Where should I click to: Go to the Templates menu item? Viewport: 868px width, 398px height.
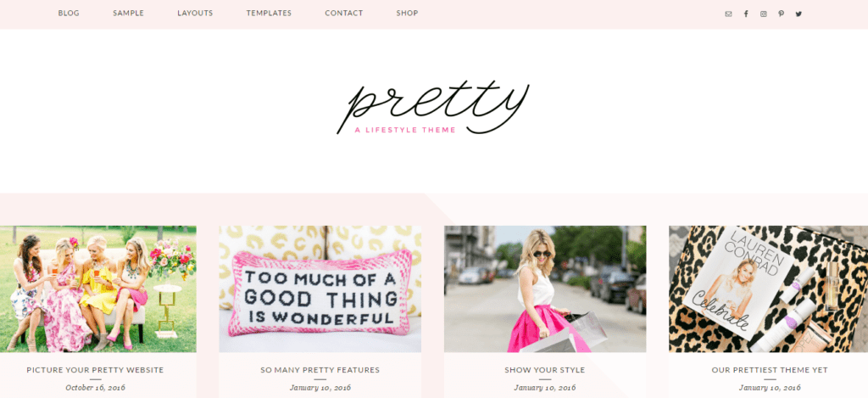269,14
